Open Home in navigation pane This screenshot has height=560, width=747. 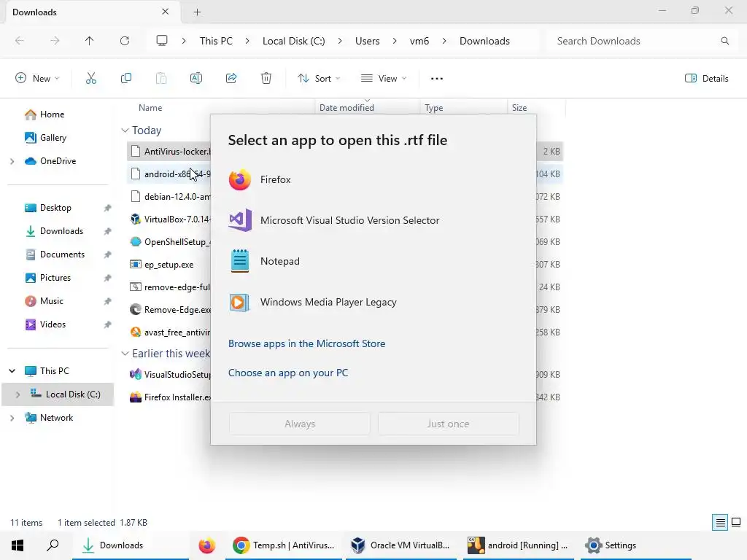coord(52,114)
